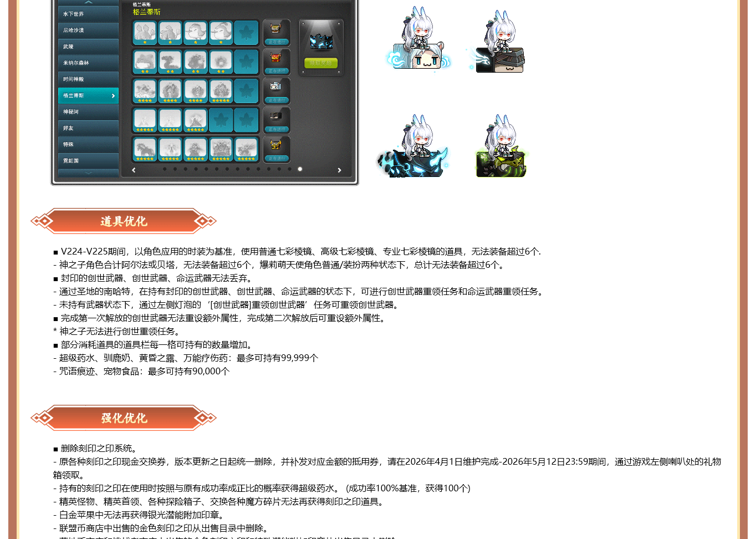Click 正在进行 button under the gold chest
756x539 pixels.
276,158
